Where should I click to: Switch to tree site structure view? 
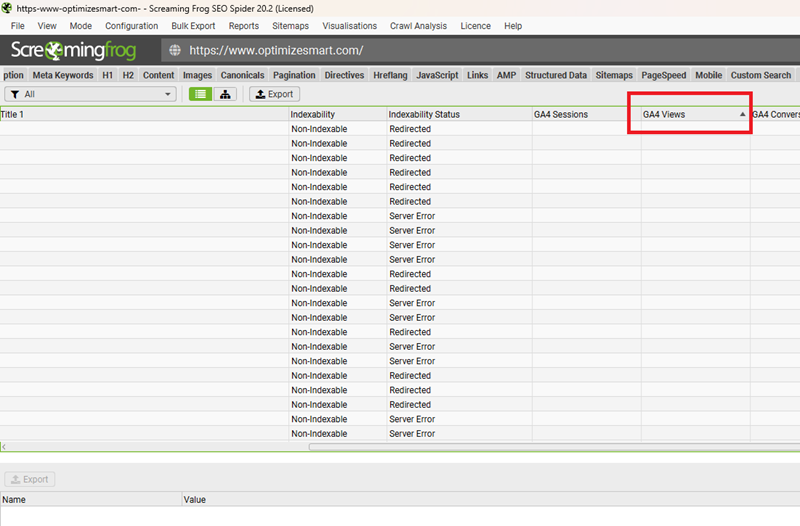click(x=225, y=94)
